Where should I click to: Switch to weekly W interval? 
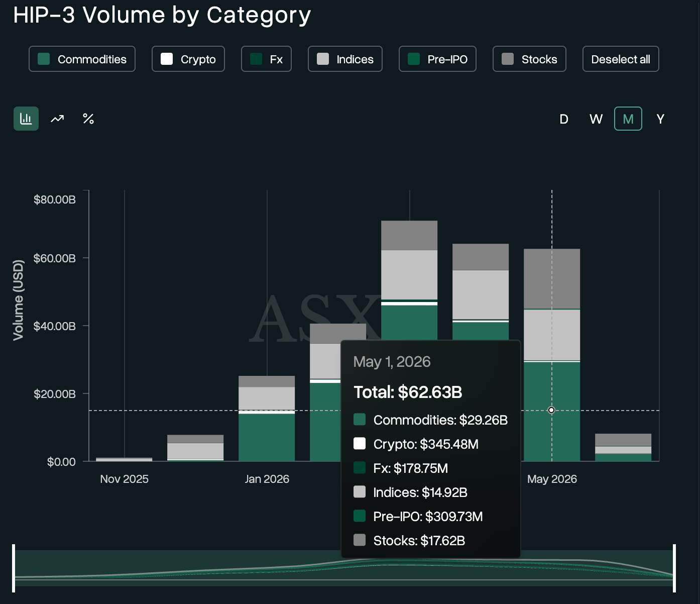click(x=596, y=119)
